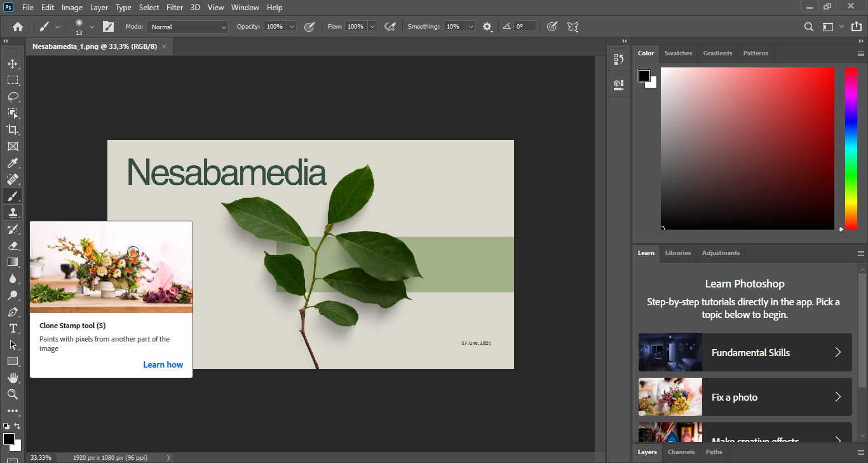Open the blending Mode dropdown
The image size is (868, 463).
(187, 27)
